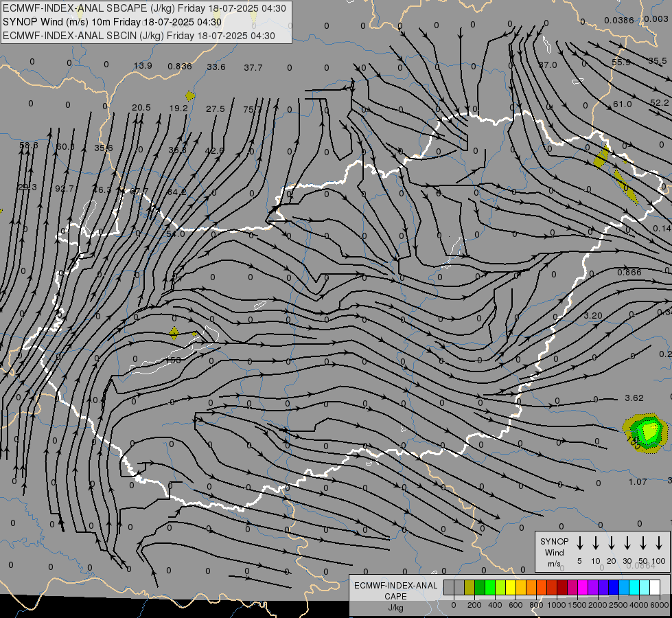Click the CAPE value 61.0

click(x=623, y=104)
